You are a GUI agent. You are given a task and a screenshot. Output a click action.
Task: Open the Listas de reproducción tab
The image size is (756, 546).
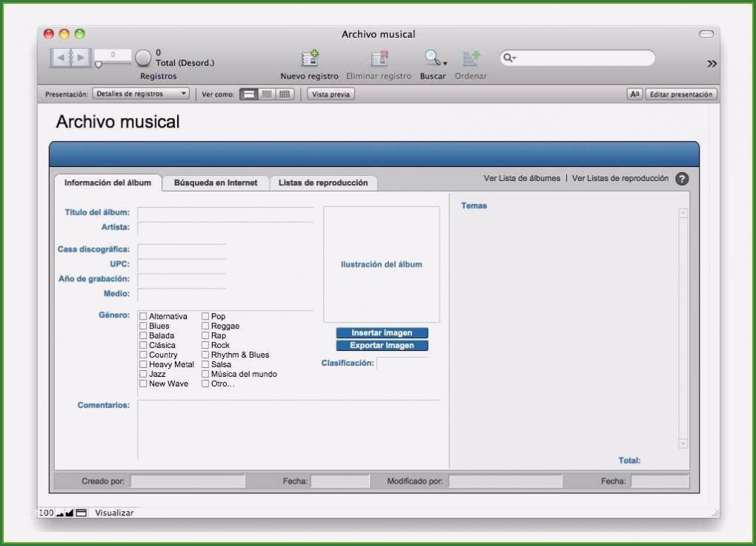click(322, 182)
